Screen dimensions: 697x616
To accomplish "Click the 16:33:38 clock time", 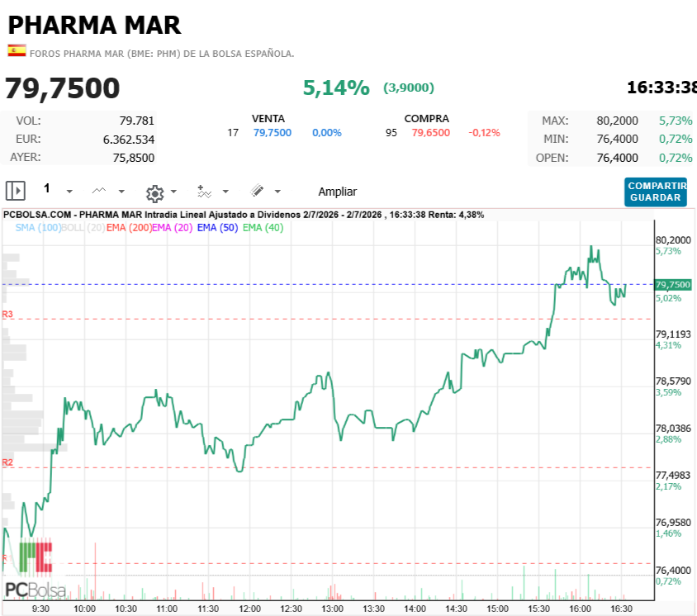I will tap(661, 88).
